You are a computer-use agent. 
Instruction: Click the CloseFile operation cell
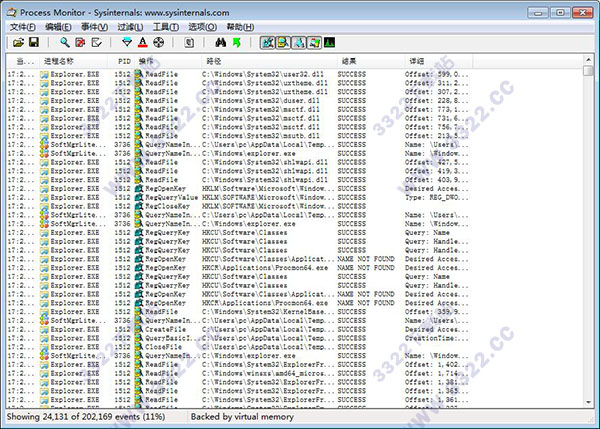(163, 347)
